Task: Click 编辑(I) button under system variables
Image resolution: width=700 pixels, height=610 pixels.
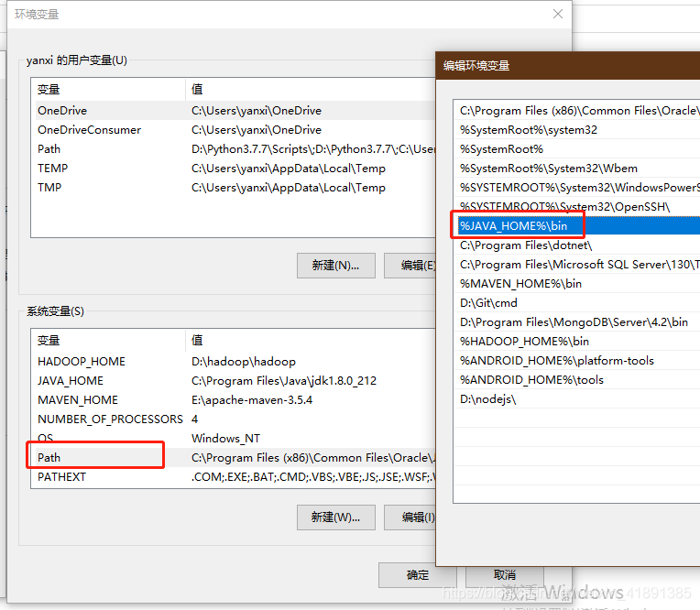Action: coord(410,517)
